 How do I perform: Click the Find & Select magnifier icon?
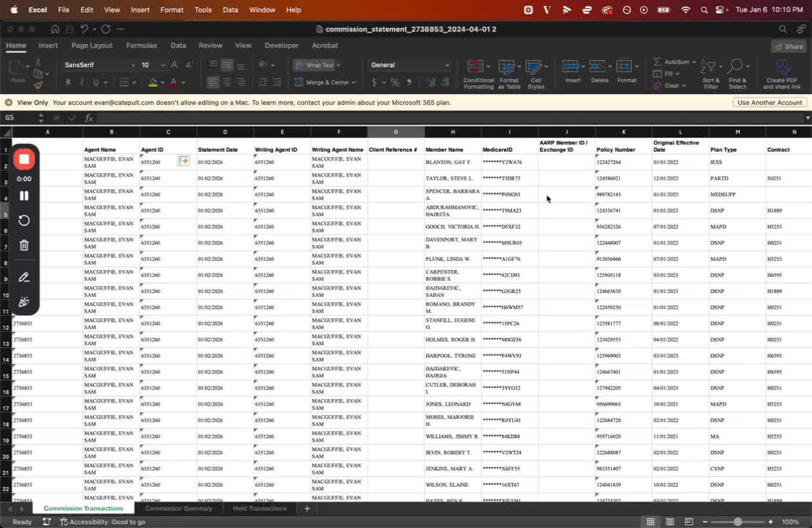coord(736,66)
